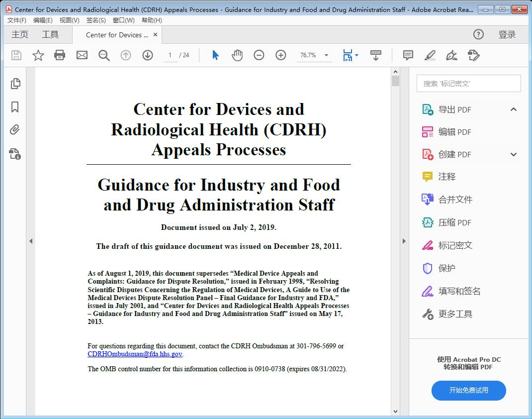Image resolution: width=532 pixels, height=419 pixels.
Task: Open the page thumbnails sidebar panel
Action: pos(15,84)
